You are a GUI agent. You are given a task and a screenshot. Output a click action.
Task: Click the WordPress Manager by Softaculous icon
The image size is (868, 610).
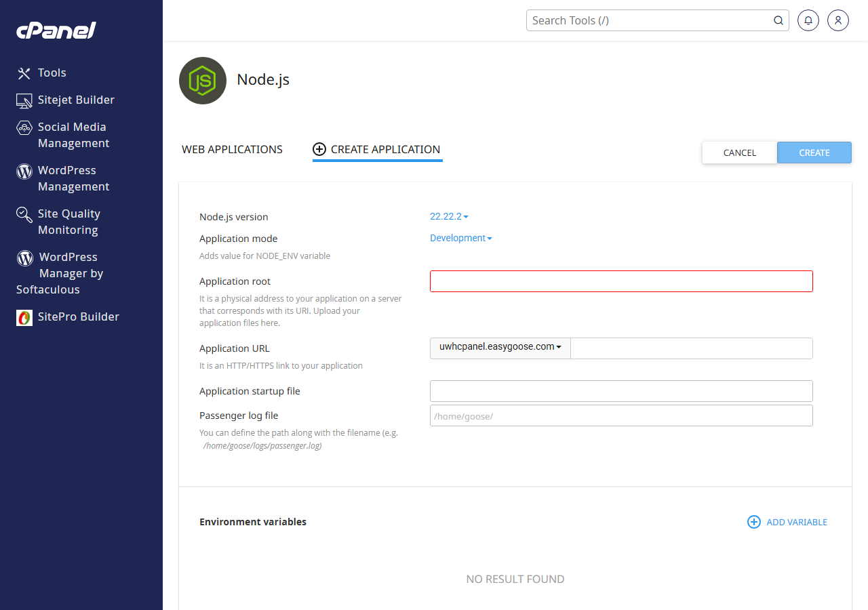click(24, 258)
